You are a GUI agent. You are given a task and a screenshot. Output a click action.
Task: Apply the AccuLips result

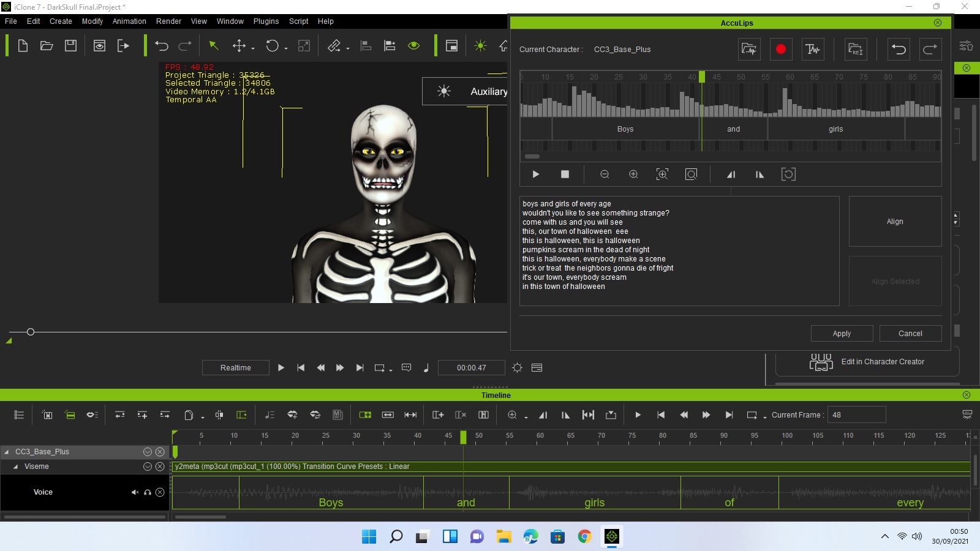pyautogui.click(x=842, y=334)
